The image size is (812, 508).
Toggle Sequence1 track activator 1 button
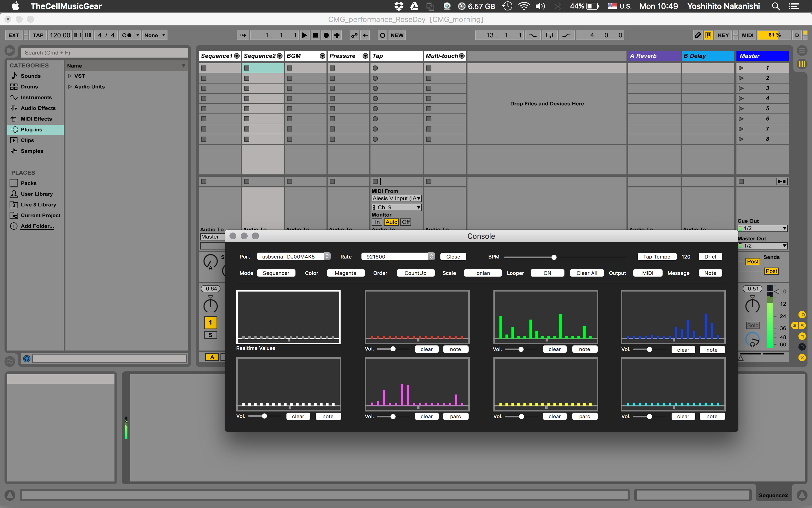pos(210,323)
